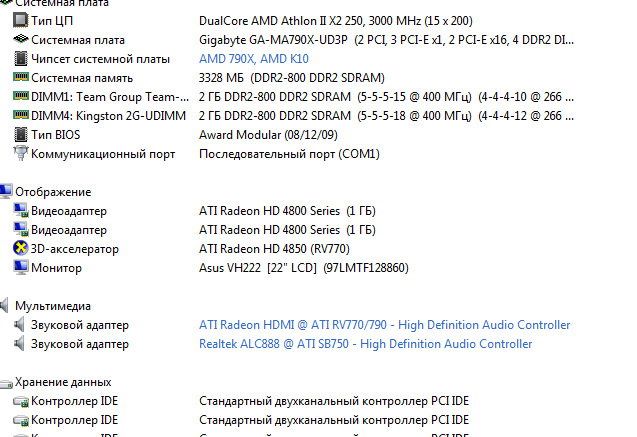Viewport: 637px width, 437px height.
Task: Click the monitor icon beside Монитор
Action: [x=20, y=267]
